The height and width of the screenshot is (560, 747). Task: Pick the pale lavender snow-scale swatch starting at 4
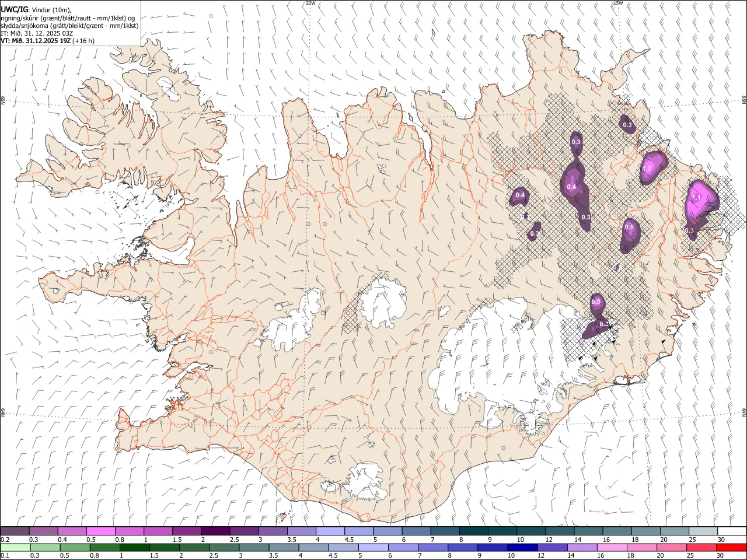click(330, 531)
